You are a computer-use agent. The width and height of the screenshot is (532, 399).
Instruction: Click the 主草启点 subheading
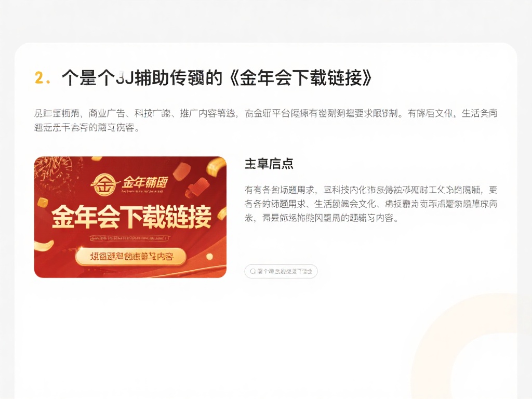(x=269, y=164)
